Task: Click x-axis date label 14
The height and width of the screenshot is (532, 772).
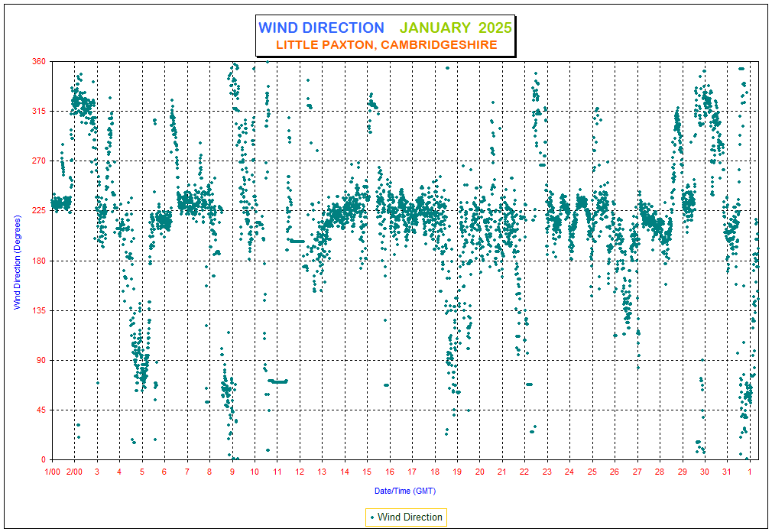Action: point(345,472)
